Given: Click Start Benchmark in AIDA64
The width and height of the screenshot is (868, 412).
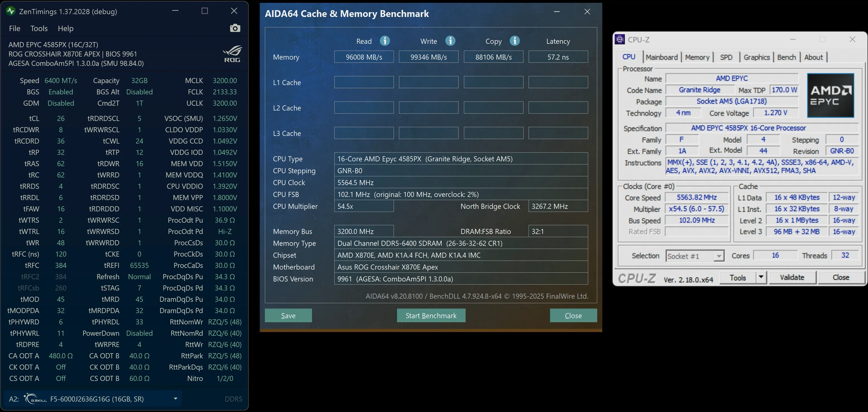Looking at the screenshot, I should click(x=431, y=315).
